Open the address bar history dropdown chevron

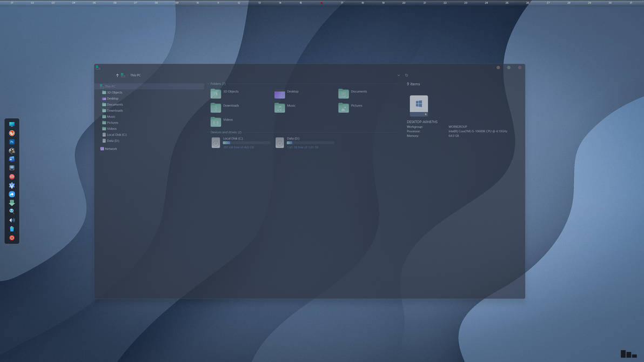(398, 75)
